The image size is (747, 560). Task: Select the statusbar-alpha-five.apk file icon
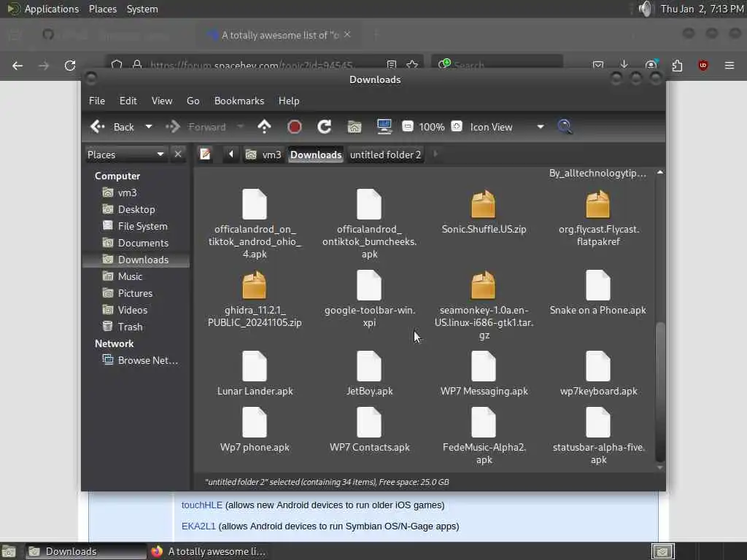[x=598, y=422]
